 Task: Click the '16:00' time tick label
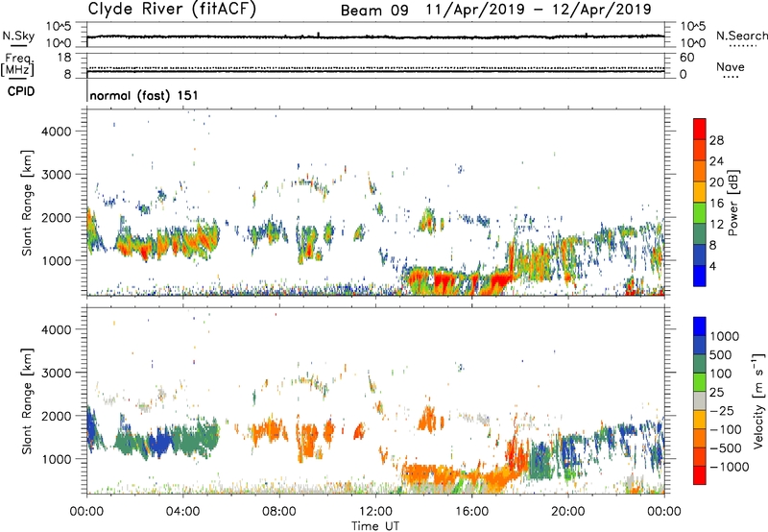(x=471, y=512)
